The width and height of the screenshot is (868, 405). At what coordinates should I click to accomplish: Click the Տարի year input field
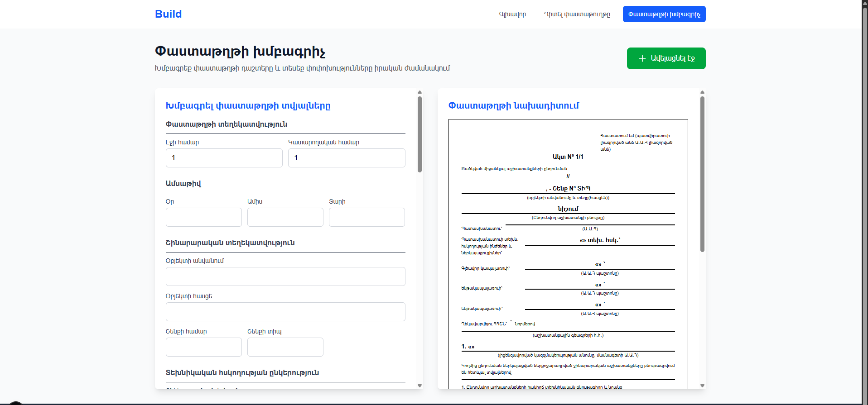coord(366,217)
